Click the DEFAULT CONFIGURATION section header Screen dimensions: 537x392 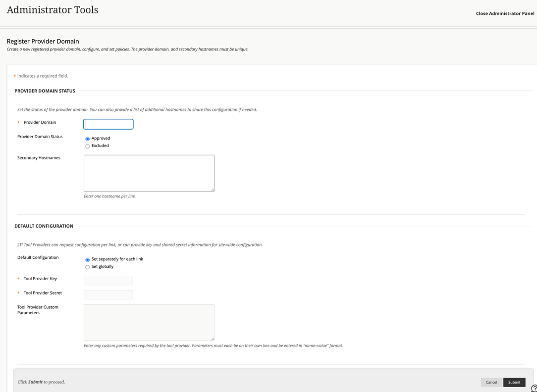click(44, 226)
